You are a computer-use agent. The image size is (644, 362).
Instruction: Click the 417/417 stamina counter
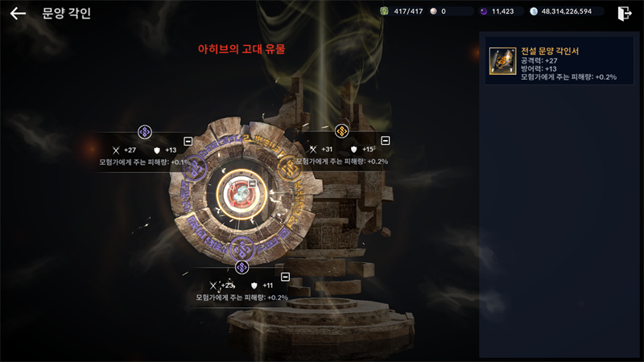click(402, 11)
